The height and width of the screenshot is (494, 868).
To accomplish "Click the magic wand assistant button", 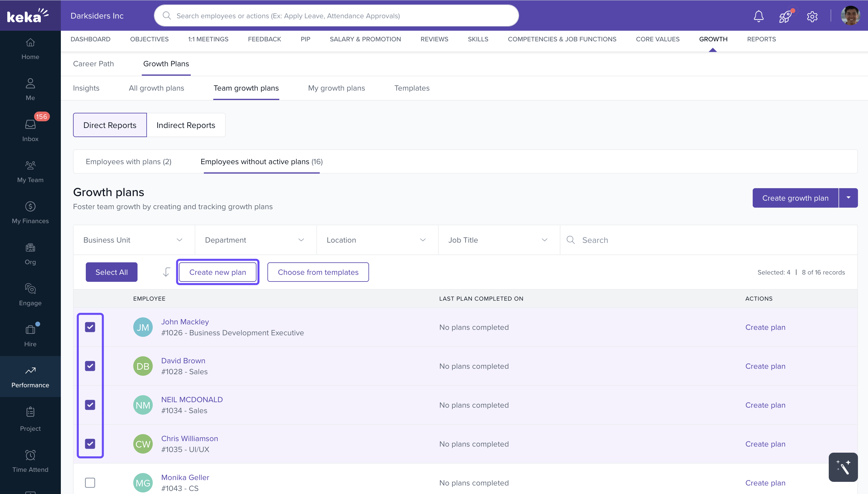I will (x=843, y=467).
